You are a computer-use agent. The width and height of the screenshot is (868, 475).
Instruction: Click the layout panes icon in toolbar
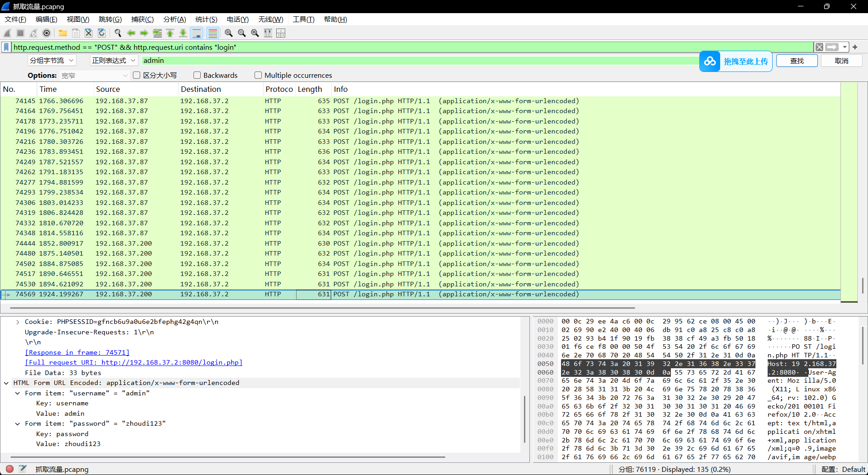click(x=281, y=33)
